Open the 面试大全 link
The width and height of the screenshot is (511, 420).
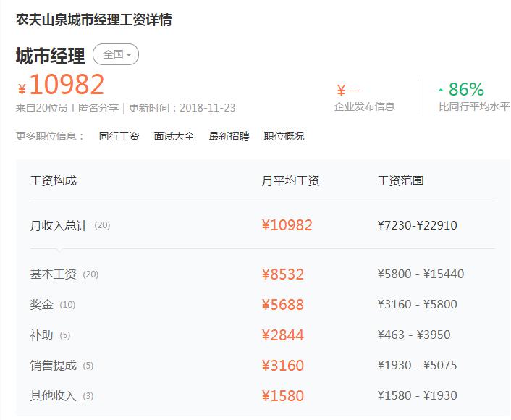click(174, 136)
